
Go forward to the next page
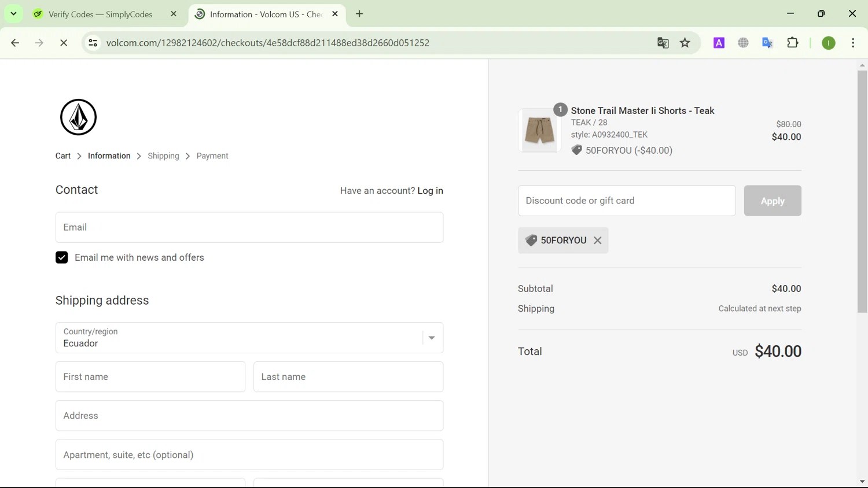39,43
